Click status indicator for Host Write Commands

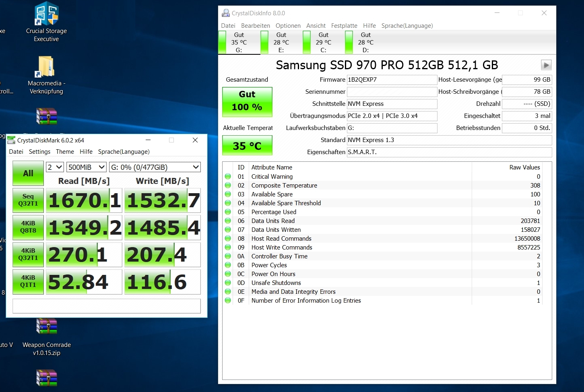click(228, 247)
